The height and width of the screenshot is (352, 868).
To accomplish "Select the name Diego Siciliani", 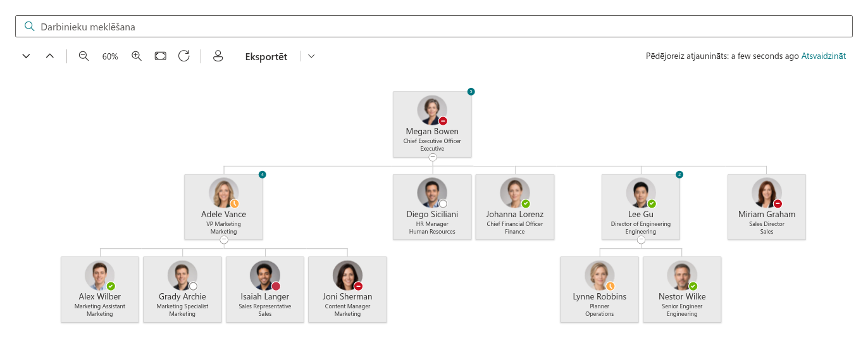I will pos(433,214).
